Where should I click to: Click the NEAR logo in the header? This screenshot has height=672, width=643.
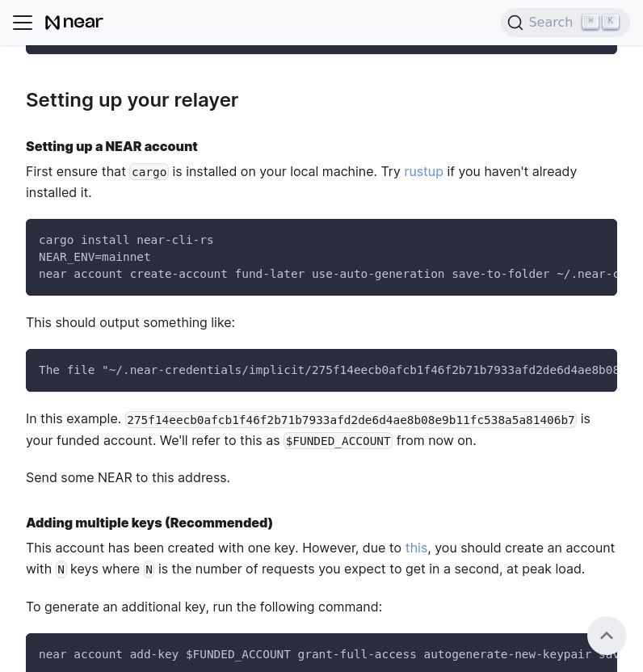74,22
